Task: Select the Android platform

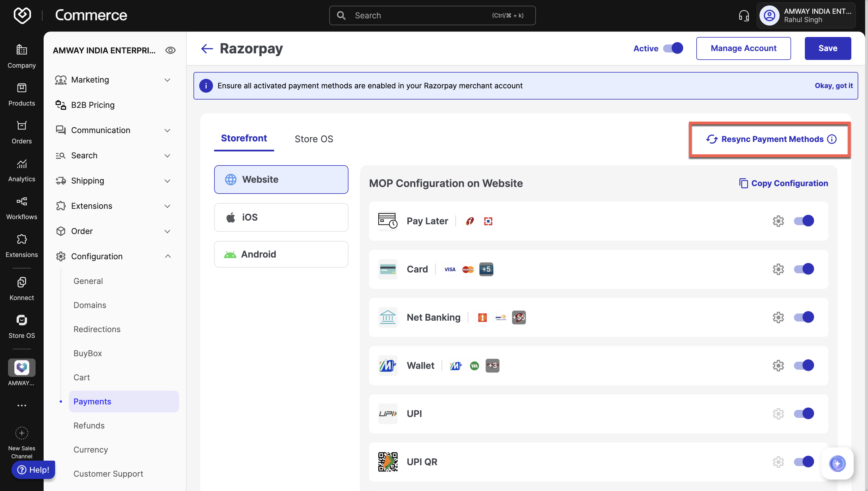Action: 281,254
